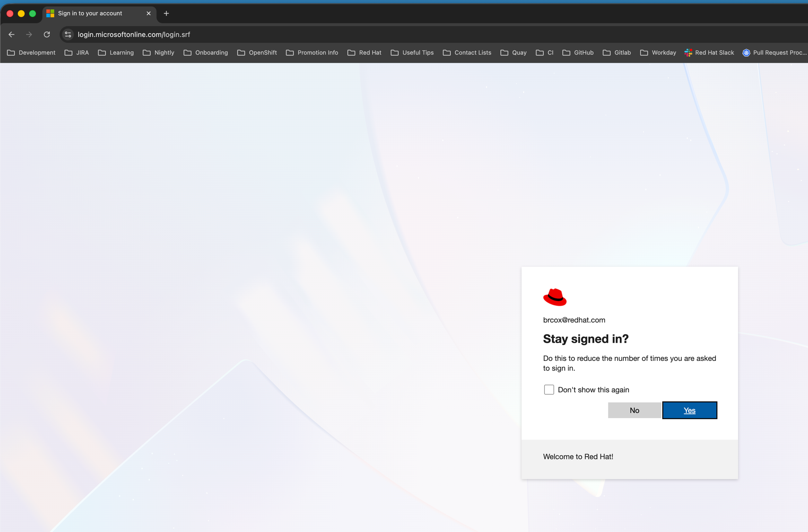Open the Onboarding bookmarks folder
808x532 pixels.
tap(206, 52)
